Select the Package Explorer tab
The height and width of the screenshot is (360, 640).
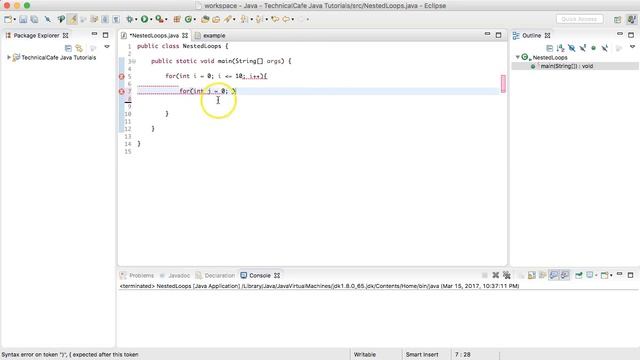tap(36, 36)
